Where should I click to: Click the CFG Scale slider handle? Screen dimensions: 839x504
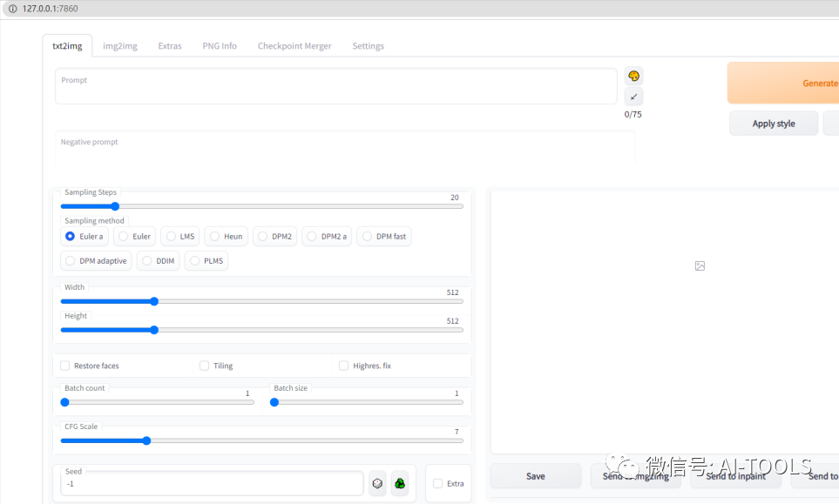(x=146, y=440)
